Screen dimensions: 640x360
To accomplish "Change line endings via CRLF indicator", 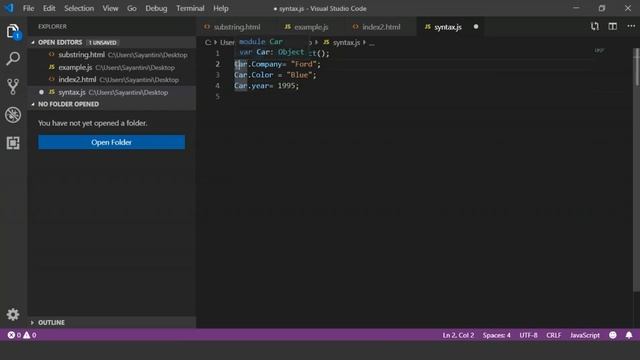I will [553, 335].
